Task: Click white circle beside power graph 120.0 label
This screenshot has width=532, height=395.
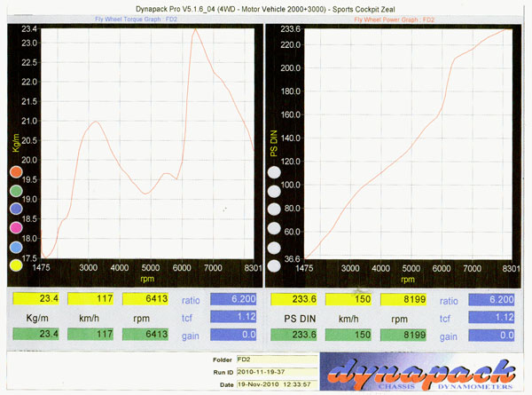Action: click(274, 172)
